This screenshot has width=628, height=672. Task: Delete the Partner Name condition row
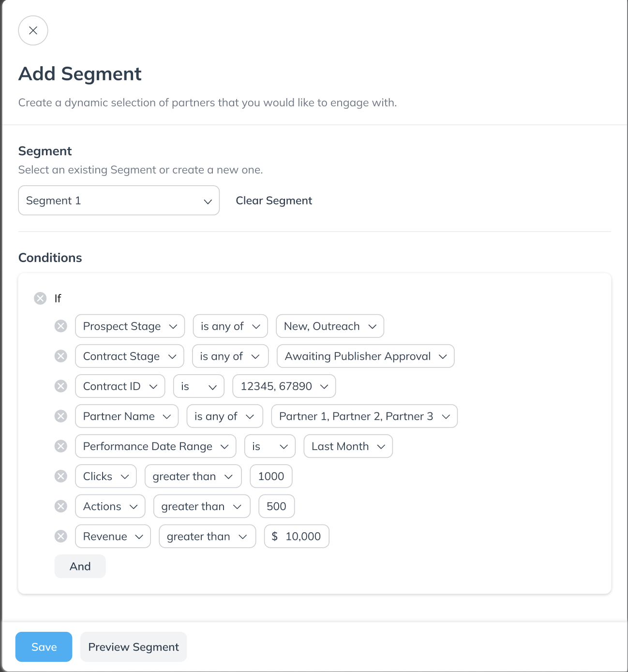click(x=61, y=416)
